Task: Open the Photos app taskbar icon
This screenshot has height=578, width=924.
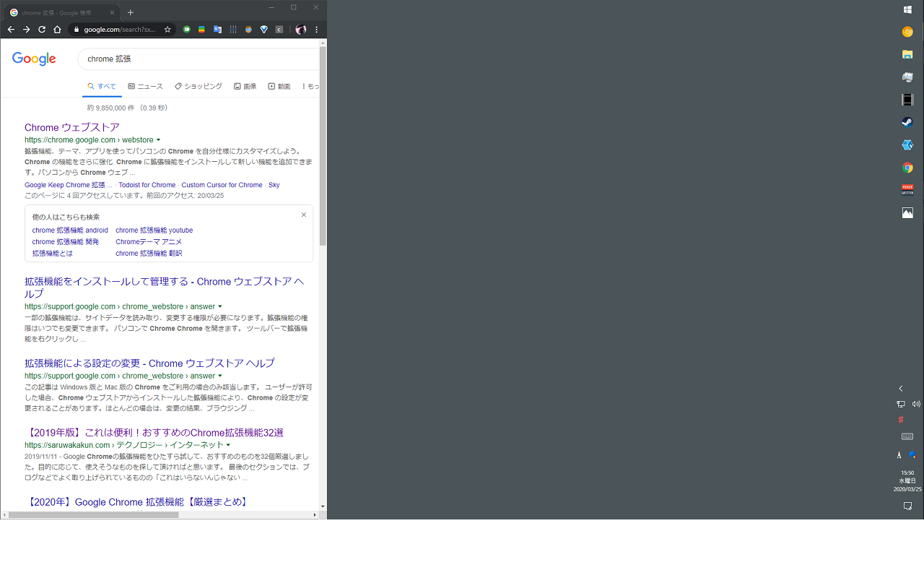Action: pos(907,213)
